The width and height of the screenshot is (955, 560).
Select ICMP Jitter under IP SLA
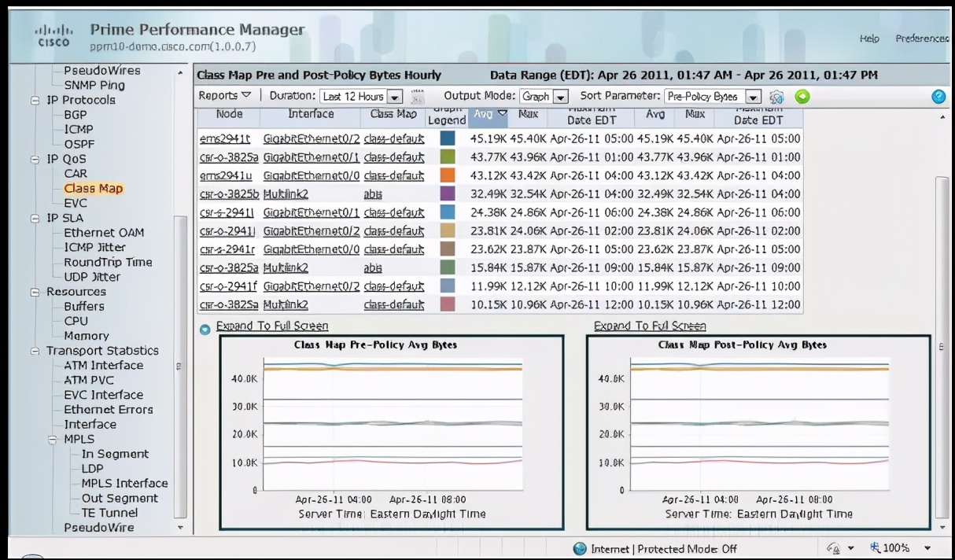[94, 248]
